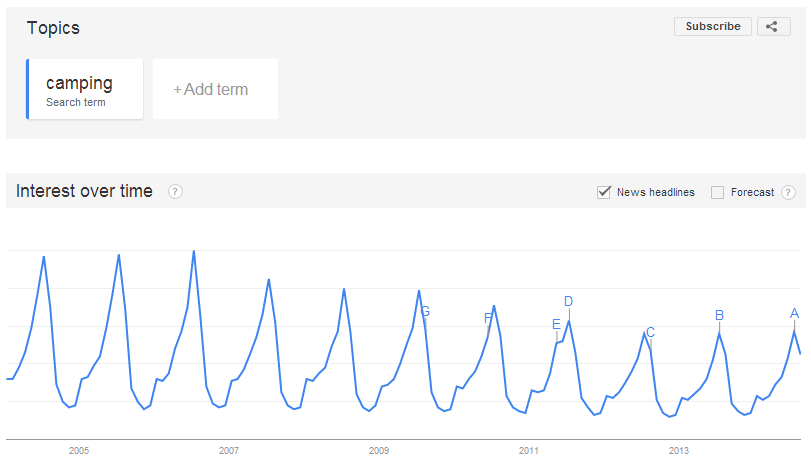This screenshot has height=466, width=811.
Task: Open help icon beside Interest over time
Action: [175, 192]
